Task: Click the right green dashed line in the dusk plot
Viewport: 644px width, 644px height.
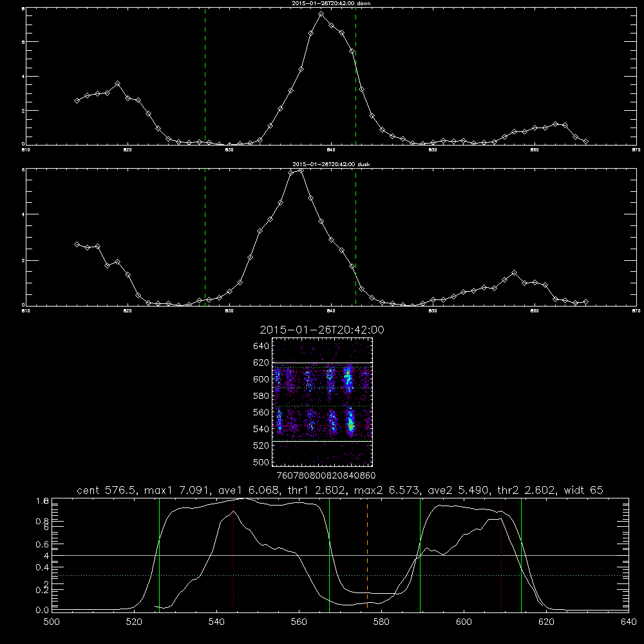Action: [x=355, y=237]
